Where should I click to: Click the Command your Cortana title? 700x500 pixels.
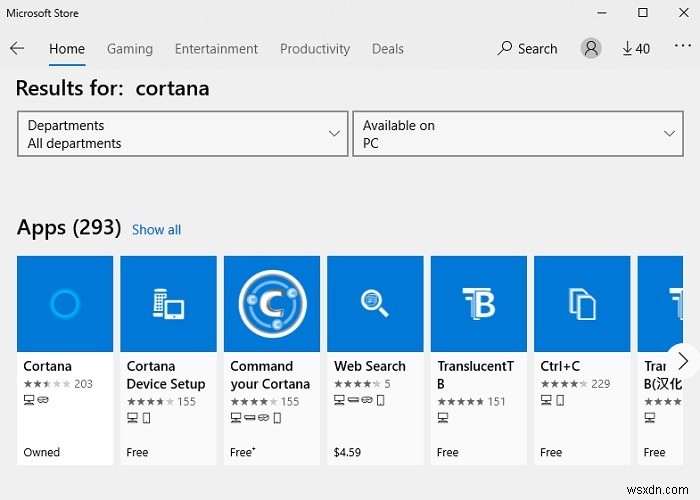click(x=270, y=375)
